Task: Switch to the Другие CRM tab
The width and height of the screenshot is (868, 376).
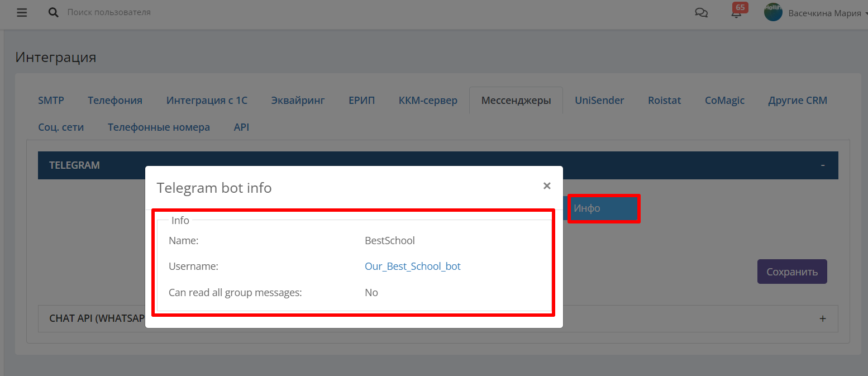Action: point(798,101)
